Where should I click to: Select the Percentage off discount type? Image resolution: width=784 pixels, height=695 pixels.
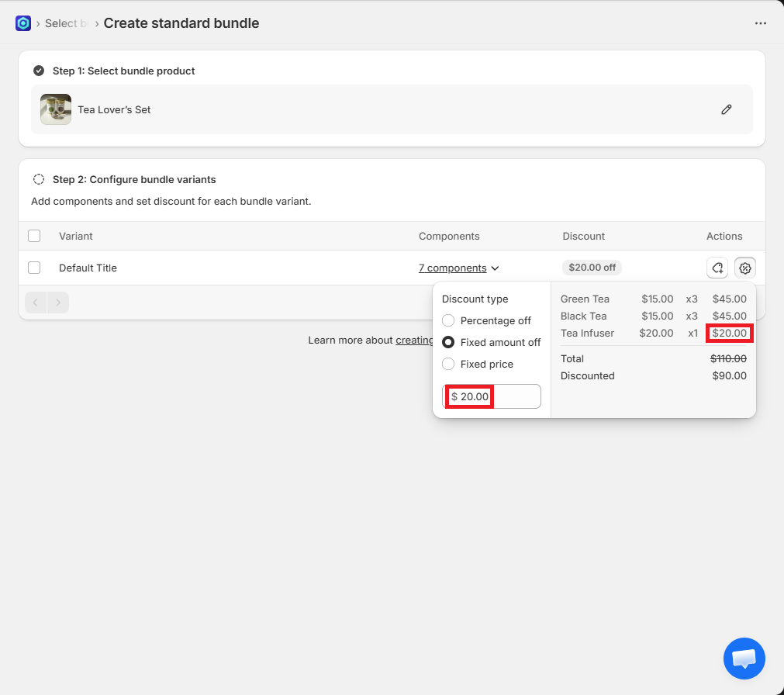pyautogui.click(x=448, y=320)
